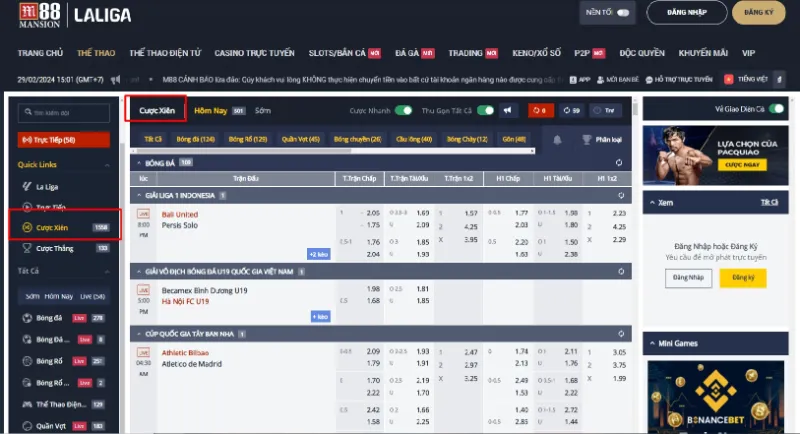
Task: Open the Pacquiao Cược Ngay banner
Action: 715,156
